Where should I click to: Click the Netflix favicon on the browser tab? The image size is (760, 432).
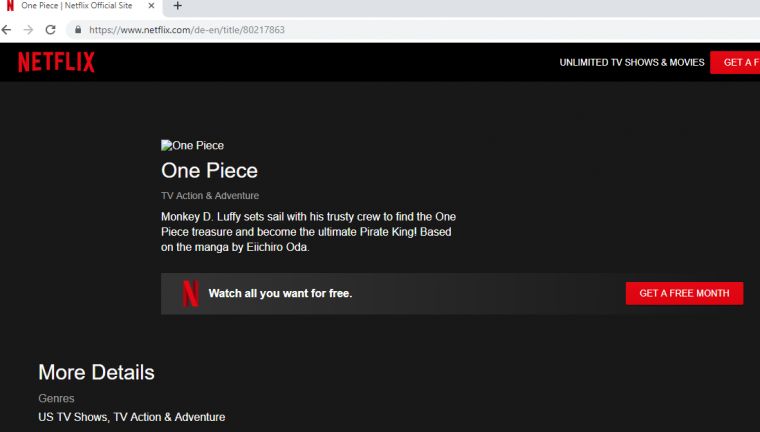point(10,6)
